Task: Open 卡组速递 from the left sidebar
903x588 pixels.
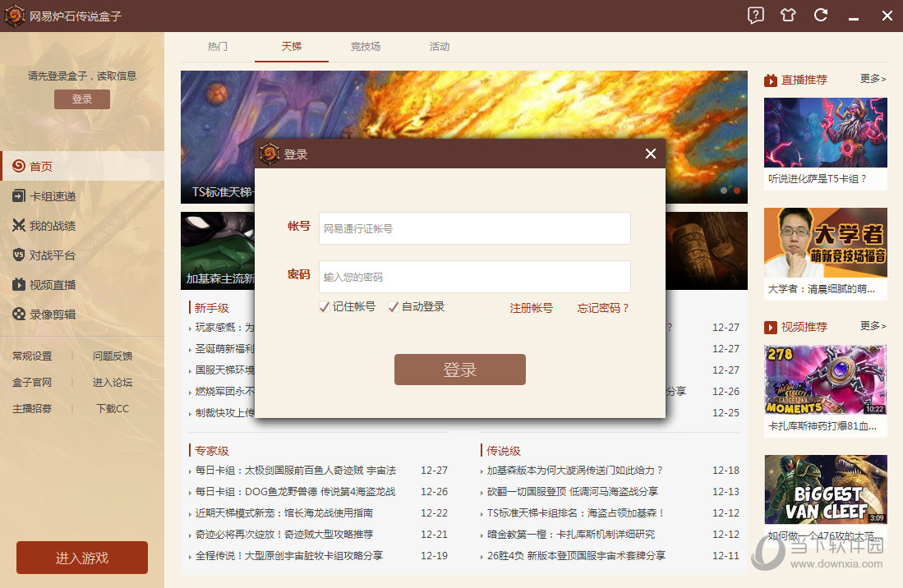Action: click(51, 195)
